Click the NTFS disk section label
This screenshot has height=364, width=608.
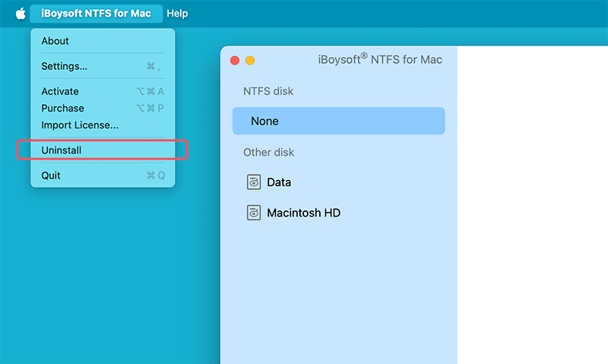268,91
